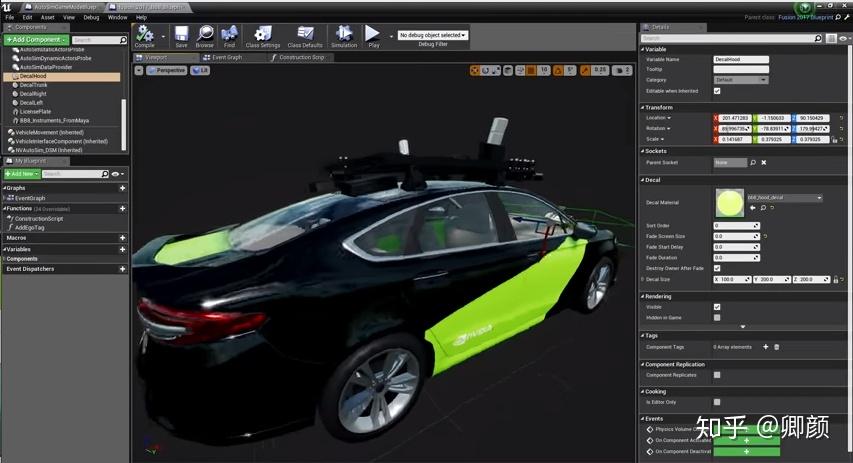The width and height of the screenshot is (853, 463).
Task: Click Add New button in My Blueprint
Action: 22,174
